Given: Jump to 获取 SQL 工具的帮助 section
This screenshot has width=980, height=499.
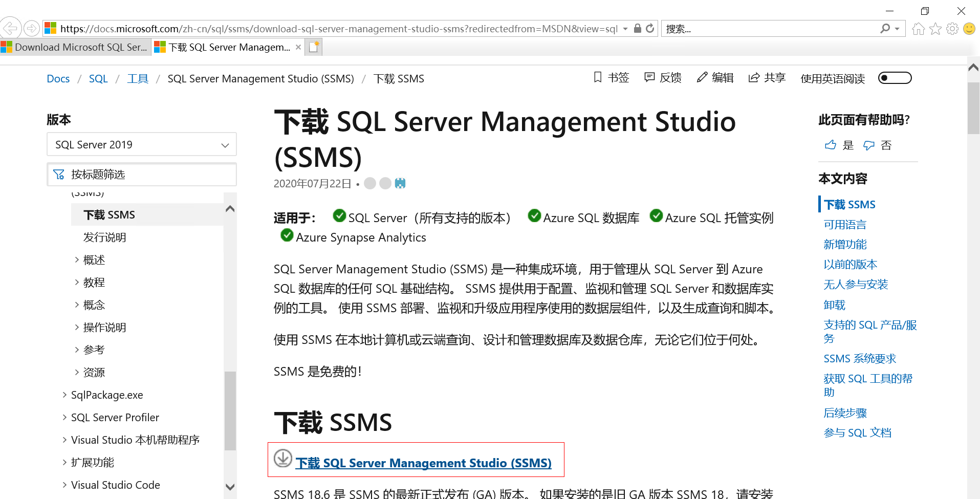Looking at the screenshot, I should coord(868,385).
